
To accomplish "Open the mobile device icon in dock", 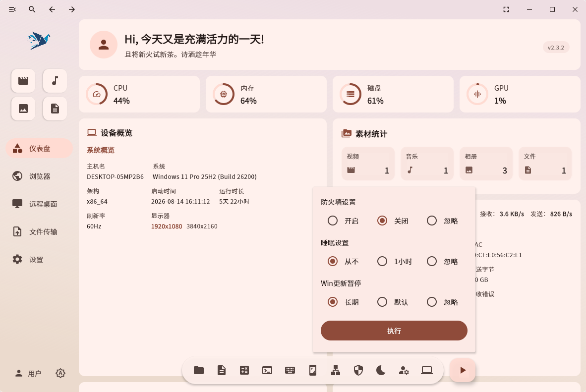I will [313, 370].
